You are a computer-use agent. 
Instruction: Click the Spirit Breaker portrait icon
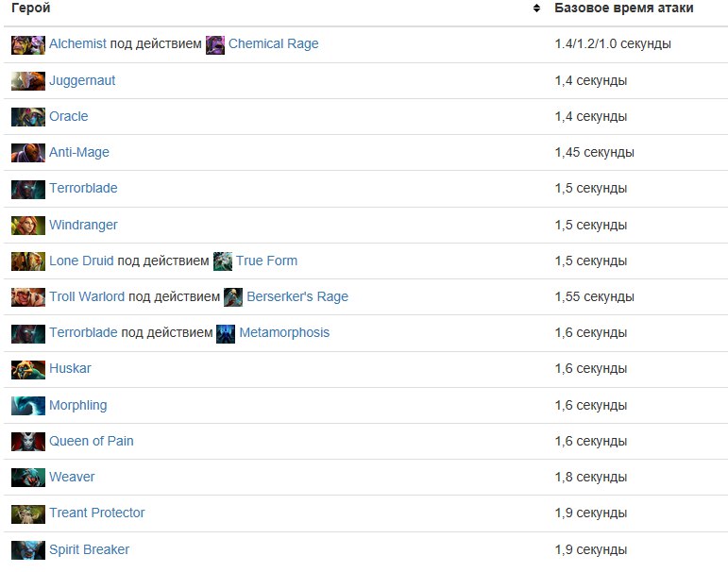pyautogui.click(x=27, y=550)
